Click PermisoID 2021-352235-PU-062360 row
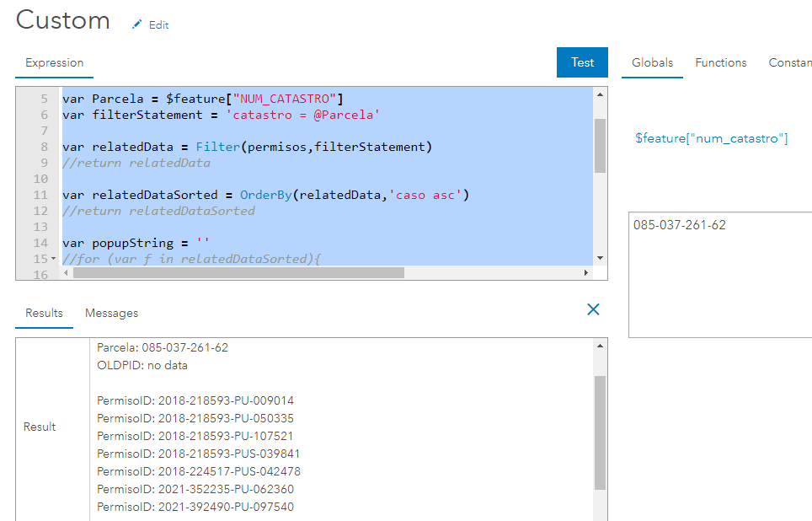The height and width of the screenshot is (521, 812). [x=195, y=489]
